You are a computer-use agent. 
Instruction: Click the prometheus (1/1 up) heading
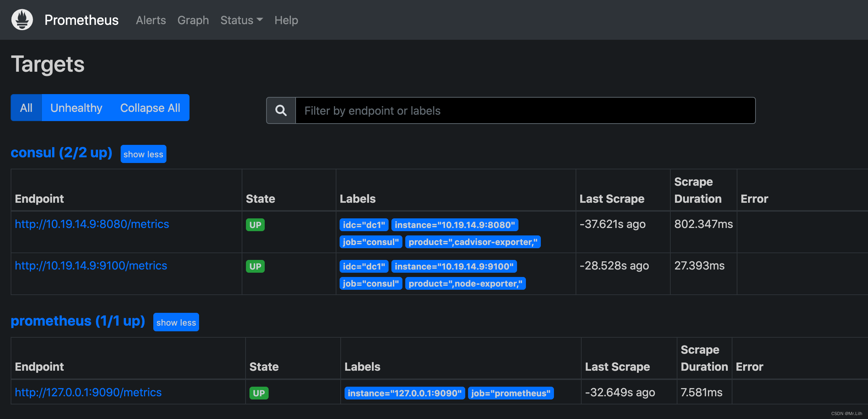(78, 321)
